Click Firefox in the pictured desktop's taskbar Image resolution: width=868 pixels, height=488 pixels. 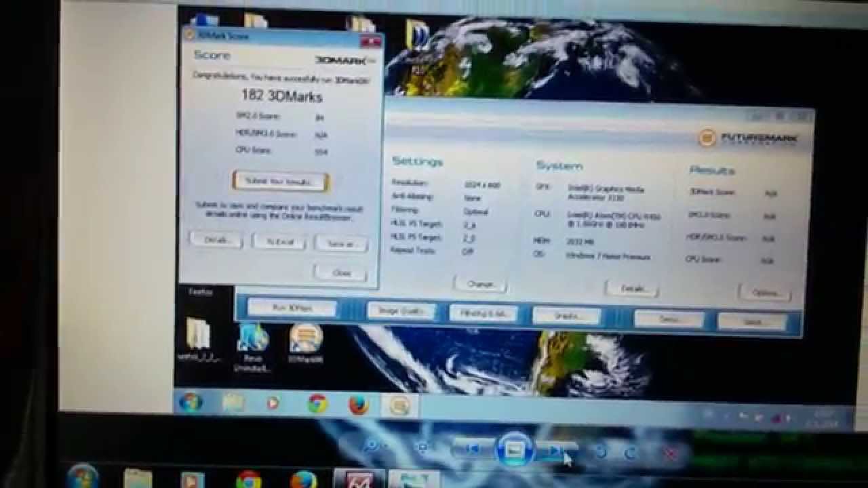(x=359, y=405)
